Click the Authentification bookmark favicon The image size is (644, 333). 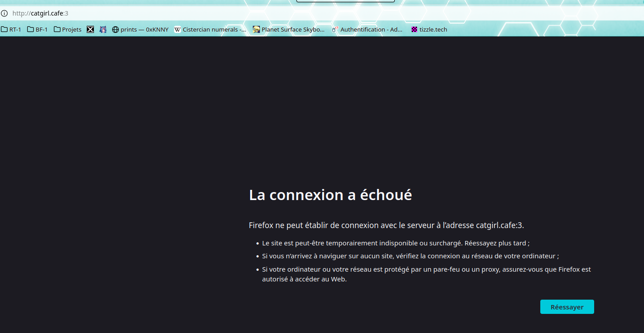click(336, 30)
